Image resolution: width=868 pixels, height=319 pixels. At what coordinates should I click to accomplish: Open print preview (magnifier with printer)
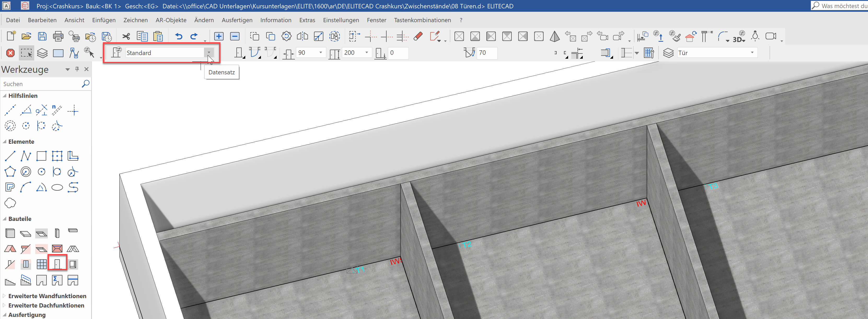[x=74, y=36]
